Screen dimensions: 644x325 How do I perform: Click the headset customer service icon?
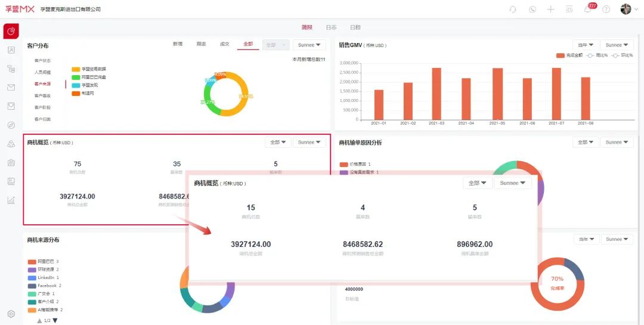[x=513, y=10]
